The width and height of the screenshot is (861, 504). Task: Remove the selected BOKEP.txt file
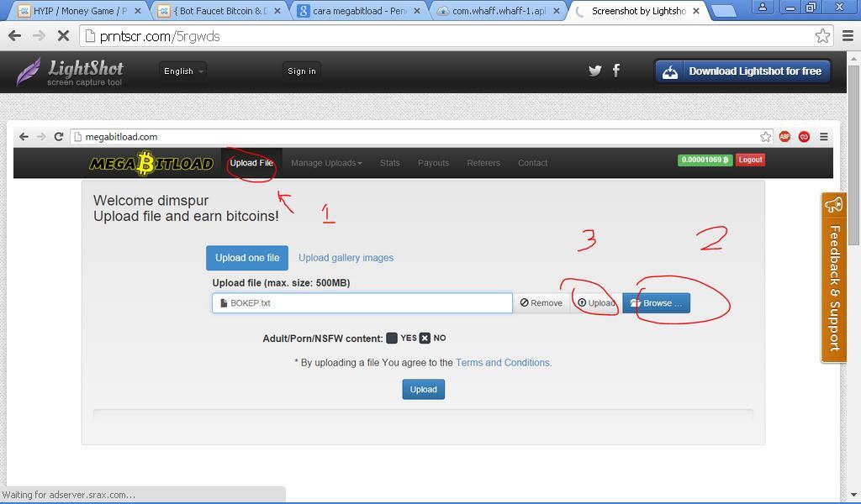tap(541, 302)
